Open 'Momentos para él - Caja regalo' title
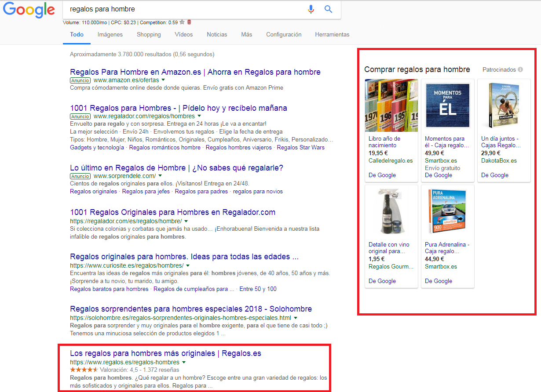The image size is (541, 392). point(447,142)
